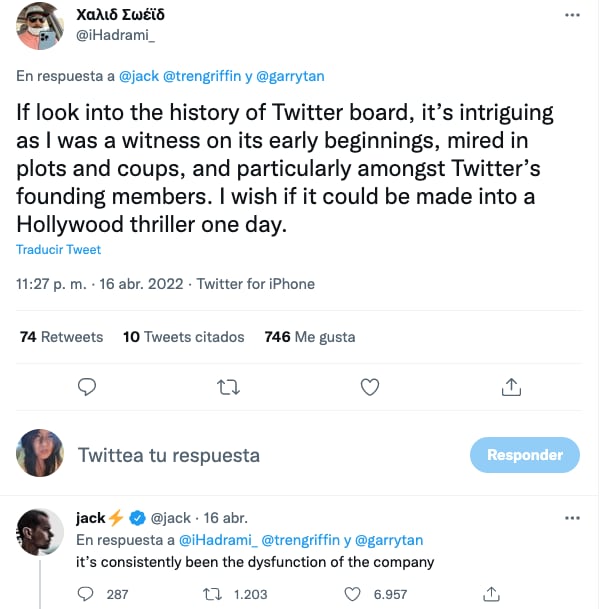Share the main tweet via share icon

point(510,387)
